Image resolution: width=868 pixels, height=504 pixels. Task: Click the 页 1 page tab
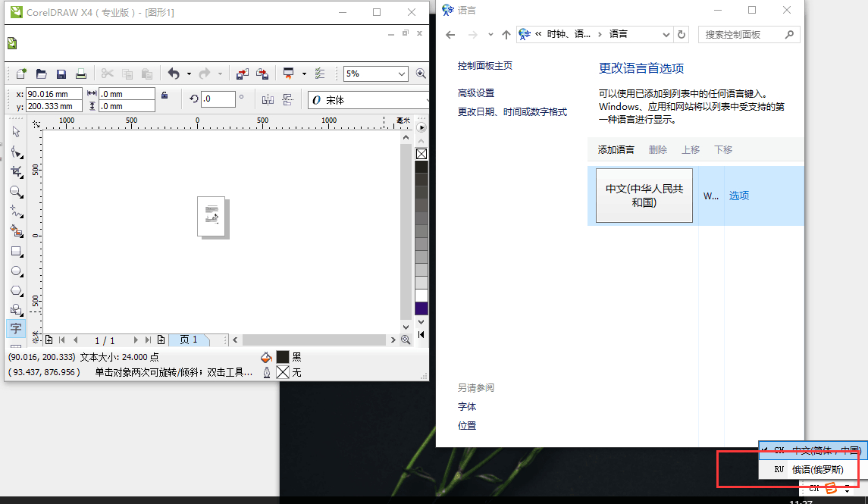click(188, 340)
